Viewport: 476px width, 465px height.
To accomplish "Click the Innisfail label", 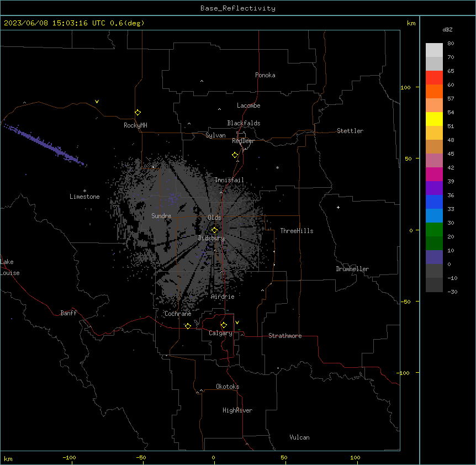I will pyautogui.click(x=229, y=180).
